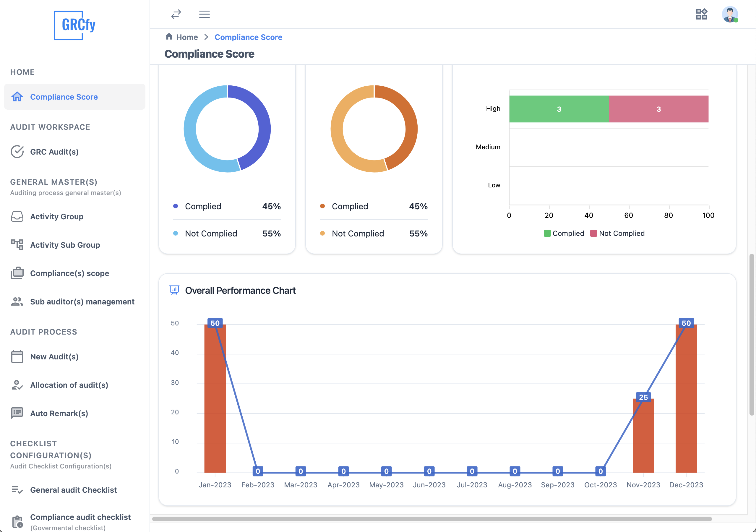
Task: Click the Auto Remark(s) message icon
Action: tap(17, 413)
